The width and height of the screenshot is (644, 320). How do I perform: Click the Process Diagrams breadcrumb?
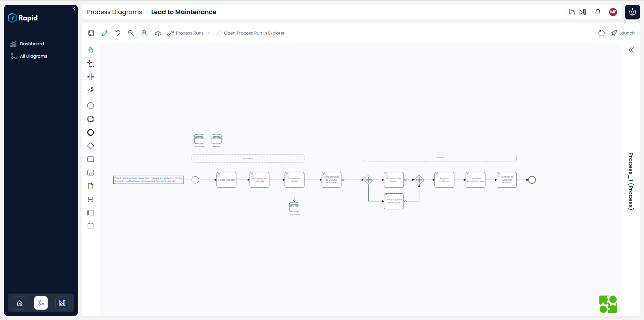(114, 12)
